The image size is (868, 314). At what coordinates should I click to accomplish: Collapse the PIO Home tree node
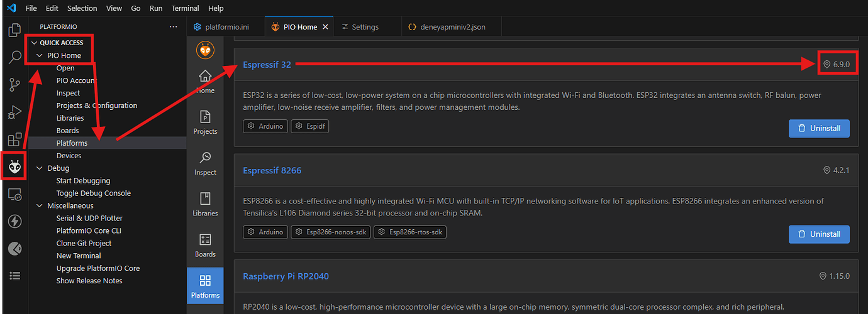point(40,55)
